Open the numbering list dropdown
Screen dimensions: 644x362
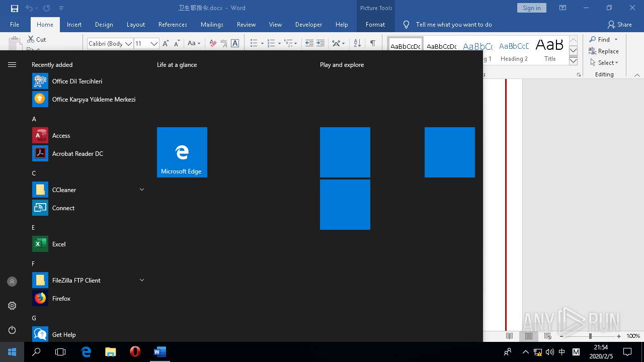pos(279,44)
